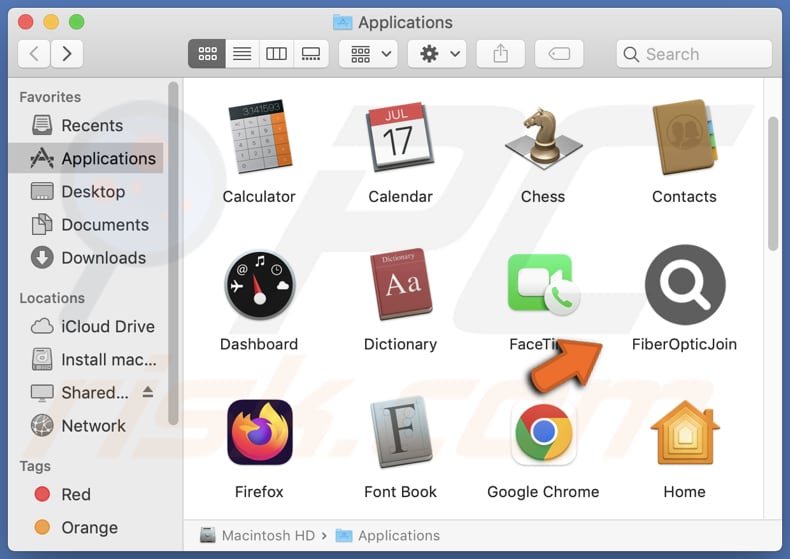Select Applications in the sidebar
Screen dimensions: 790x559
86,158
